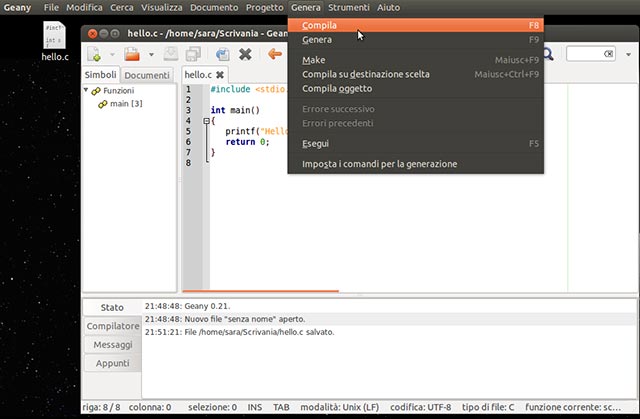Choose Esegui in the Genera menu
Image resolution: width=640 pixels, height=419 pixels.
[315, 143]
